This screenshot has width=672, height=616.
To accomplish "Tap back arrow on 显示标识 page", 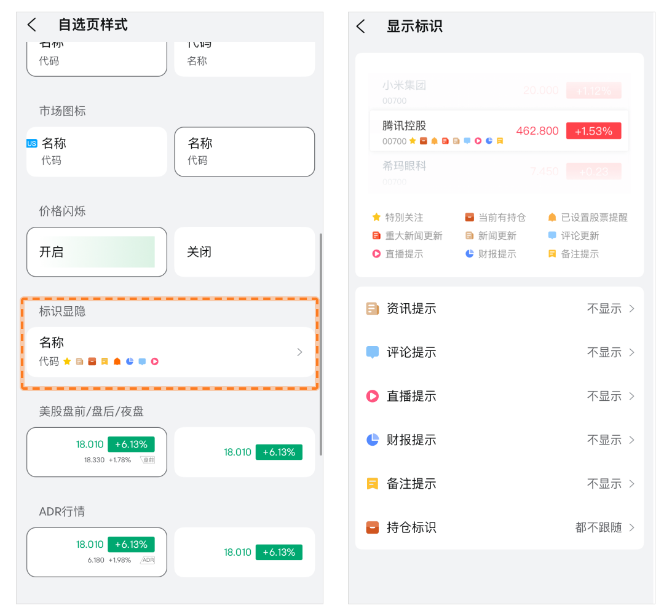I will [x=361, y=26].
